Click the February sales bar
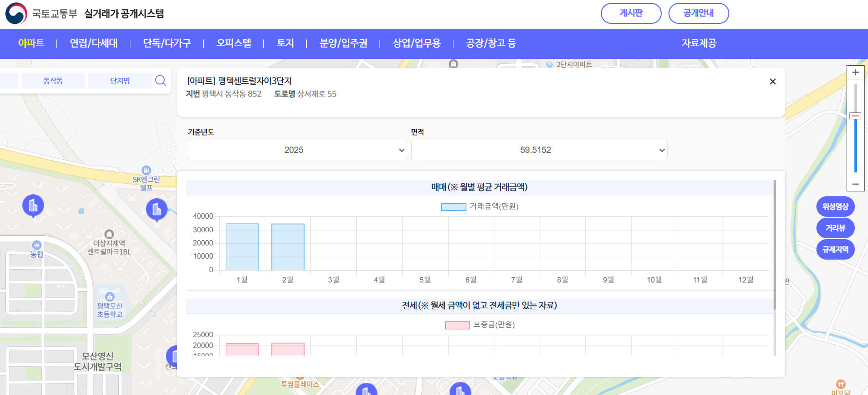868x395 pixels. click(288, 247)
